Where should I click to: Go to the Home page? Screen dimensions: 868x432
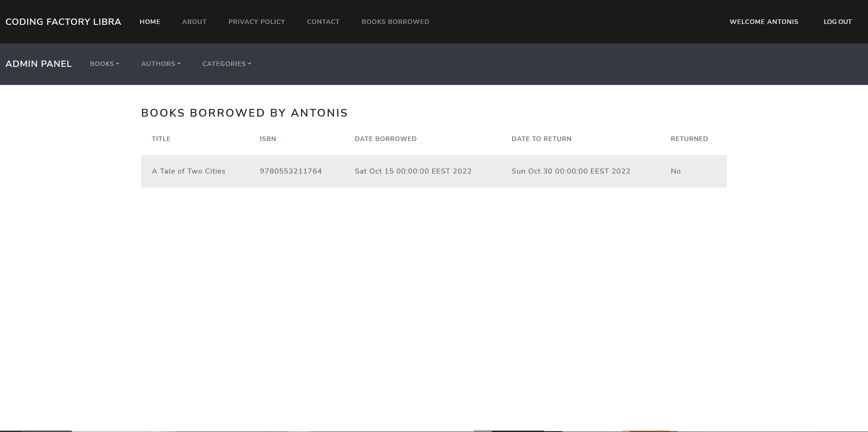click(150, 22)
